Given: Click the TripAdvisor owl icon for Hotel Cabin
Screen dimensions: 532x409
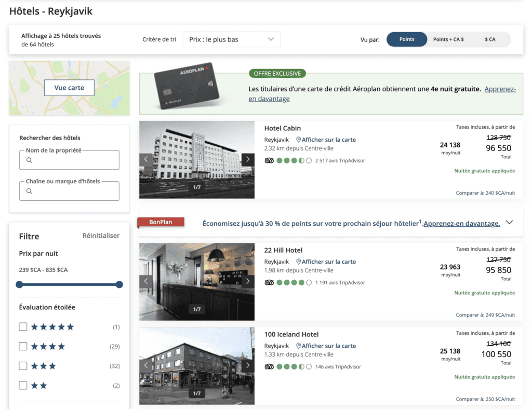Looking at the screenshot, I should pos(269,161).
